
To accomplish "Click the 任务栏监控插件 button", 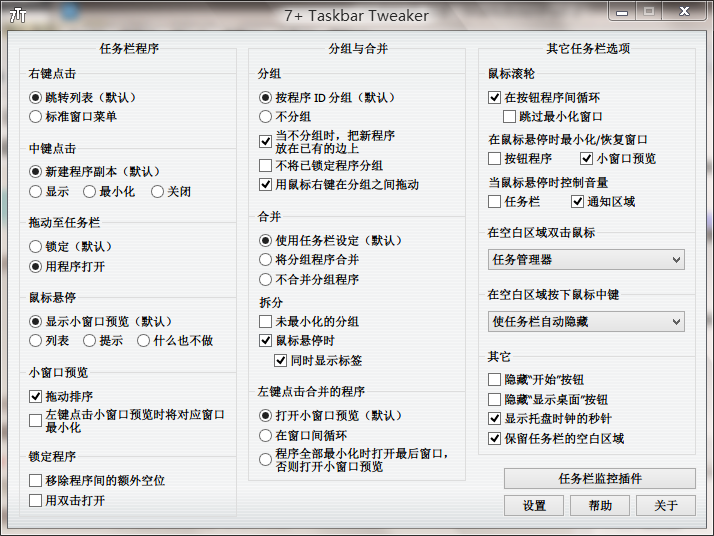I will tap(599, 478).
